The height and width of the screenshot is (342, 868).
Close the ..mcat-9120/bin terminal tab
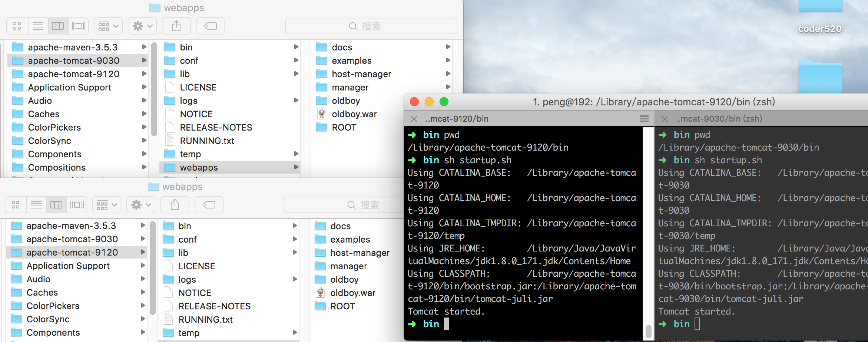(x=414, y=119)
